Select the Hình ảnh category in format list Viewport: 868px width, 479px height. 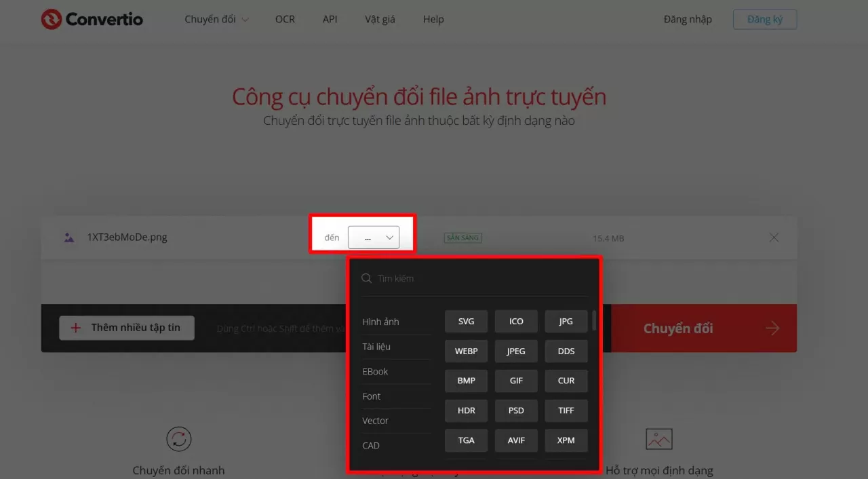tap(381, 321)
